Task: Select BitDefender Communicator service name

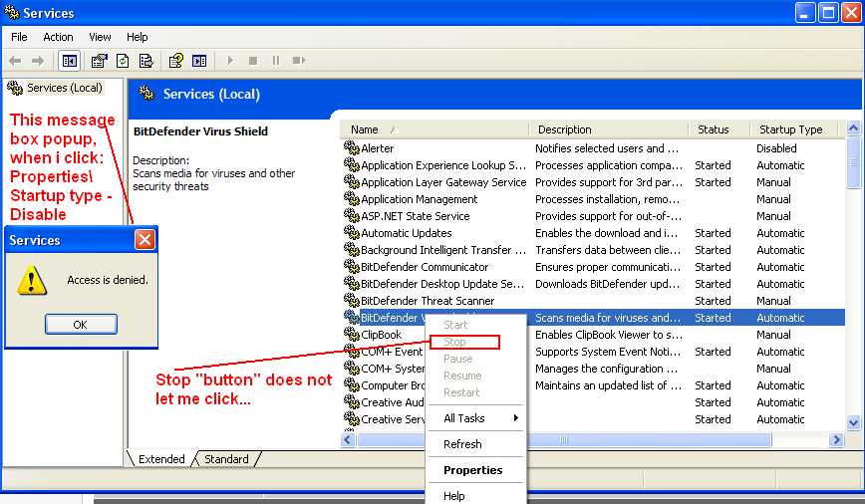Action: (425, 267)
